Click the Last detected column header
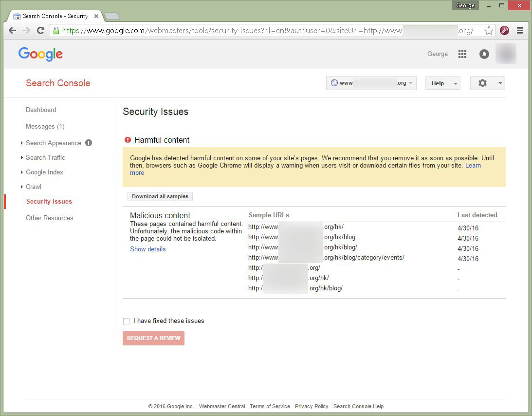 477,215
